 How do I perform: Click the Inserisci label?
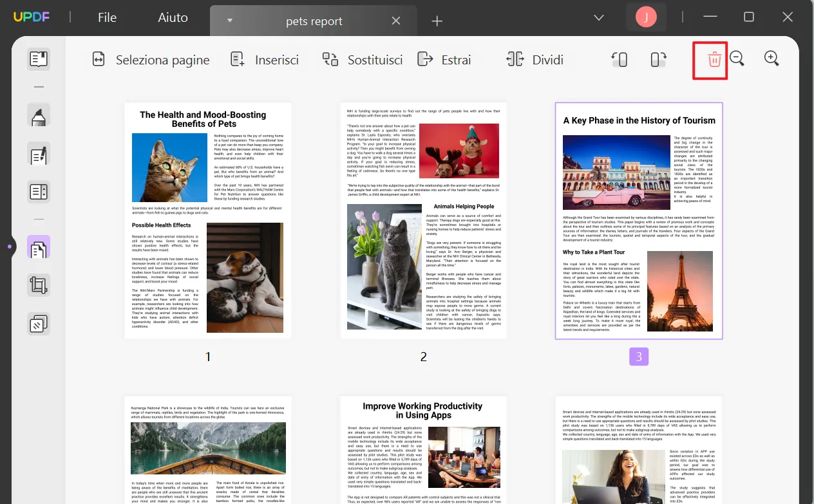pyautogui.click(x=277, y=60)
